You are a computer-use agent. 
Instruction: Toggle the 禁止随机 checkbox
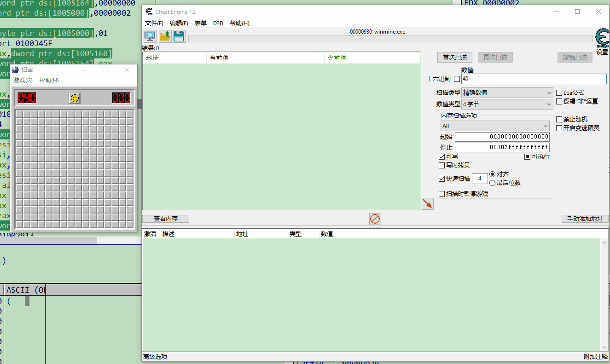(x=559, y=119)
